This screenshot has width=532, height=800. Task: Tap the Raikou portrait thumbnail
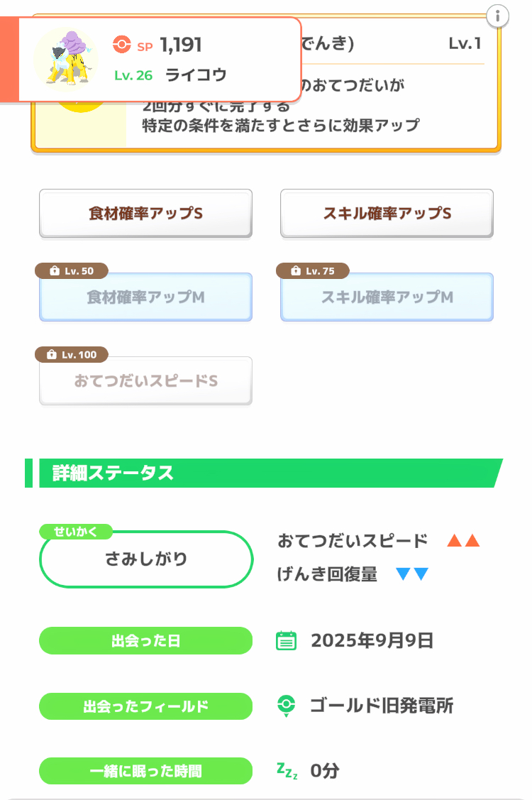(x=67, y=59)
